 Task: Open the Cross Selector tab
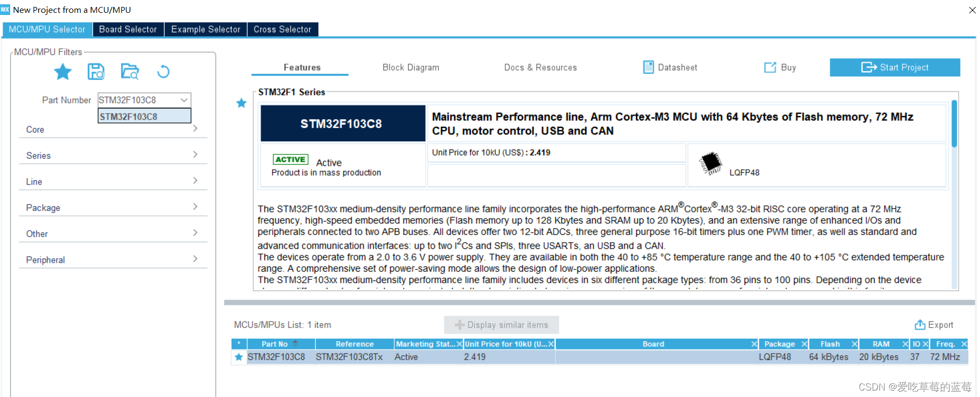282,29
